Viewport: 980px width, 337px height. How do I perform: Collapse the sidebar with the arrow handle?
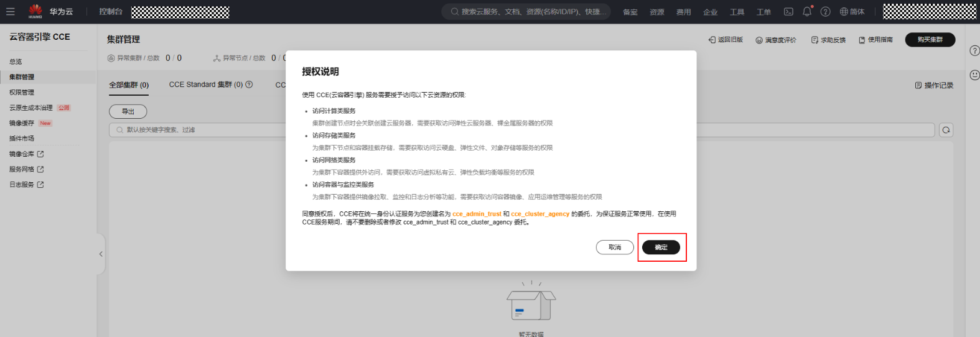coord(101,254)
